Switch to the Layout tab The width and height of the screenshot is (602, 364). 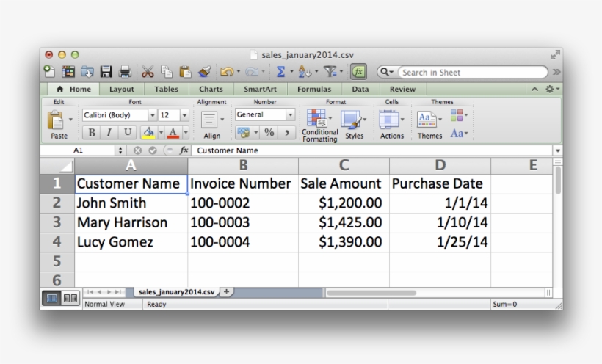click(122, 89)
